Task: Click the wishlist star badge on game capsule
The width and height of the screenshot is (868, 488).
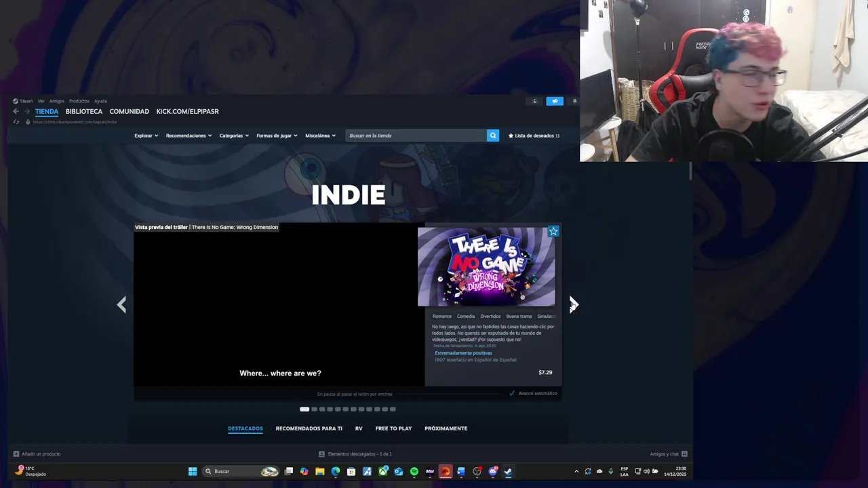Action: point(553,232)
